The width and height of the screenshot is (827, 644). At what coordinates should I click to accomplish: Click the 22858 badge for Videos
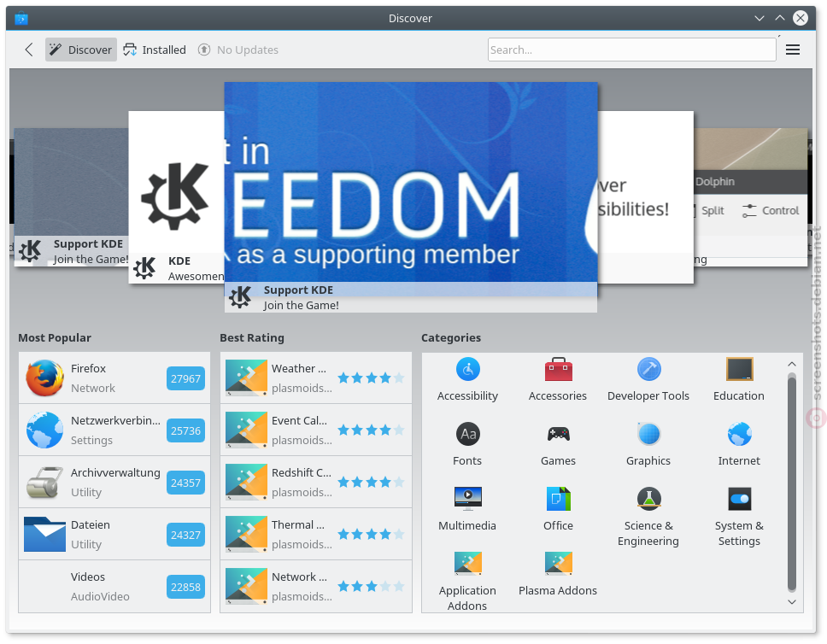[185, 587]
